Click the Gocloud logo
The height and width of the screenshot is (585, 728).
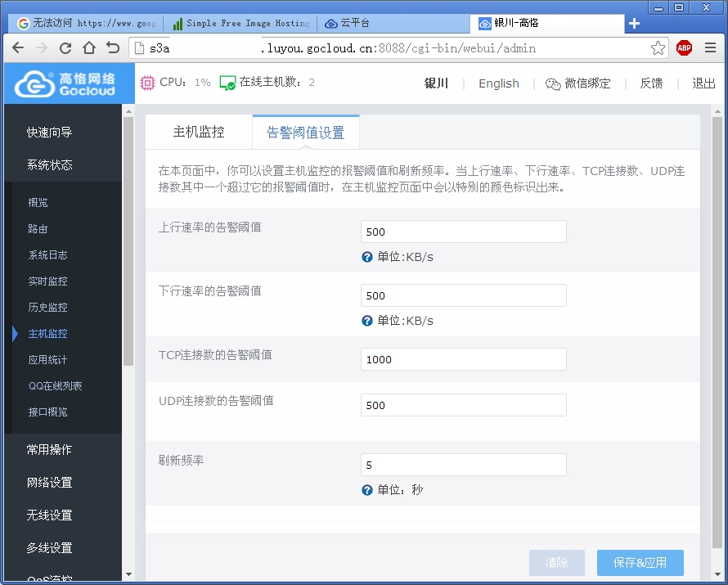click(65, 83)
